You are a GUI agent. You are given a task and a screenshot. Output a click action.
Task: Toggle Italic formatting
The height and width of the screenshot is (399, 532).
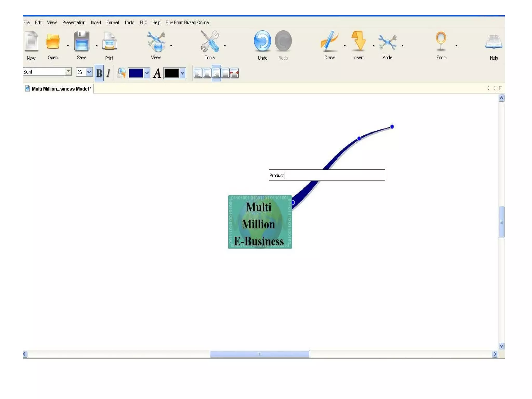click(109, 73)
